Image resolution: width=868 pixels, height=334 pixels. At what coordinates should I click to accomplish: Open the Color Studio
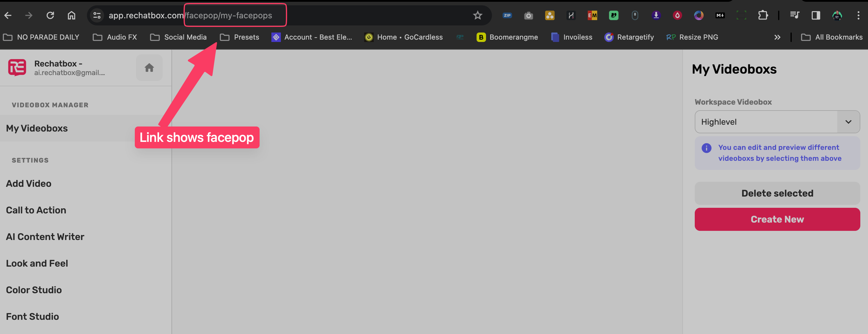pos(34,290)
